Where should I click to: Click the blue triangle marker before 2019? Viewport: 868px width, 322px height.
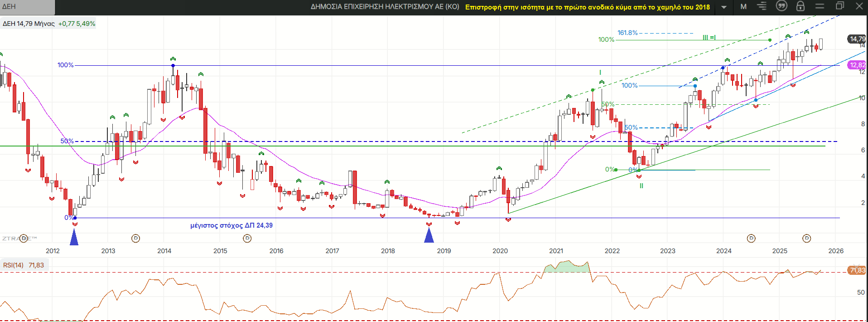point(429,235)
